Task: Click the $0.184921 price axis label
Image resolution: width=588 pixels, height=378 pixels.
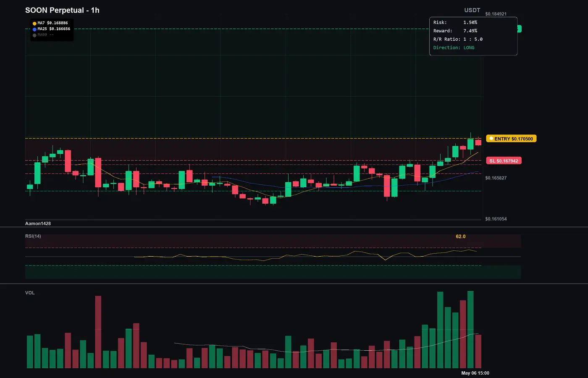Action: (496, 14)
